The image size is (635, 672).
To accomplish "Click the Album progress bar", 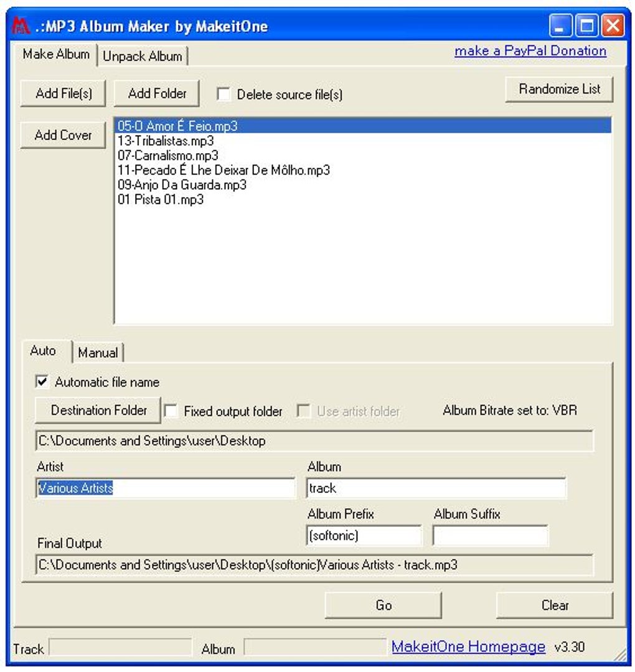I will (x=315, y=647).
